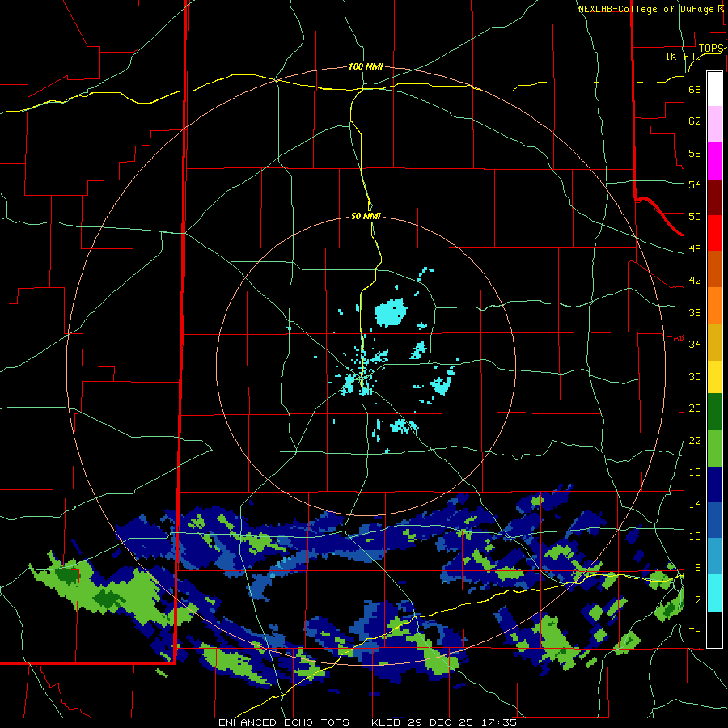Select the burnt orange legend swatch
Image resolution: width=728 pixels, height=728 pixels.
tap(714, 269)
